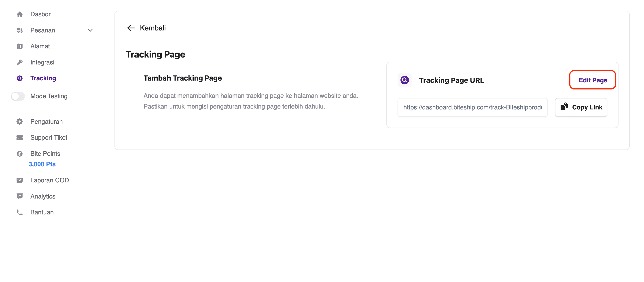Go to the Integrasi menu item
The height and width of the screenshot is (282, 644).
[42, 62]
